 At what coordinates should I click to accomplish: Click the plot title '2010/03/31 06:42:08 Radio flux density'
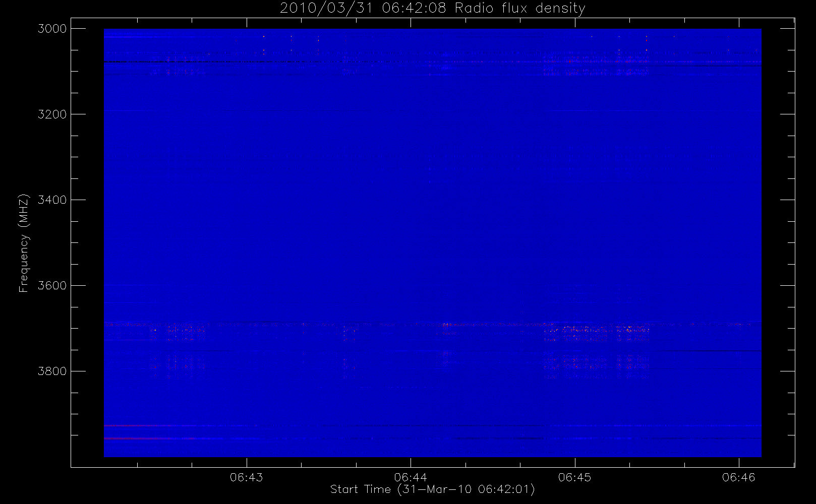coord(432,9)
